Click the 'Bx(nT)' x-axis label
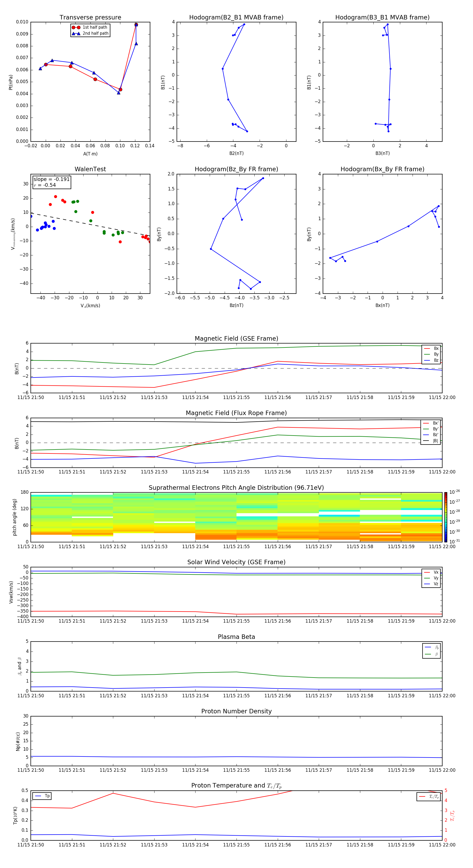Viewport: 473px width, 868px height. [382, 306]
